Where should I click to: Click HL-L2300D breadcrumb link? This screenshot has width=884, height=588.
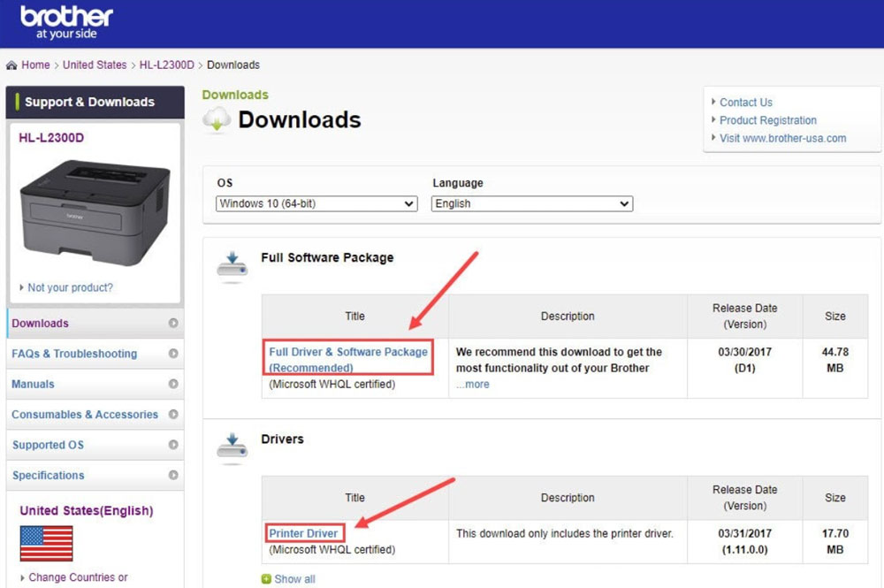coord(167,65)
